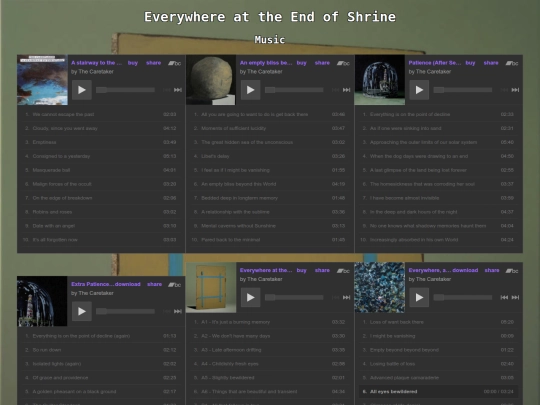Seek in Extra Patience player progress bar
Viewport: 540px width, 405px height.
pyautogui.click(x=125, y=311)
